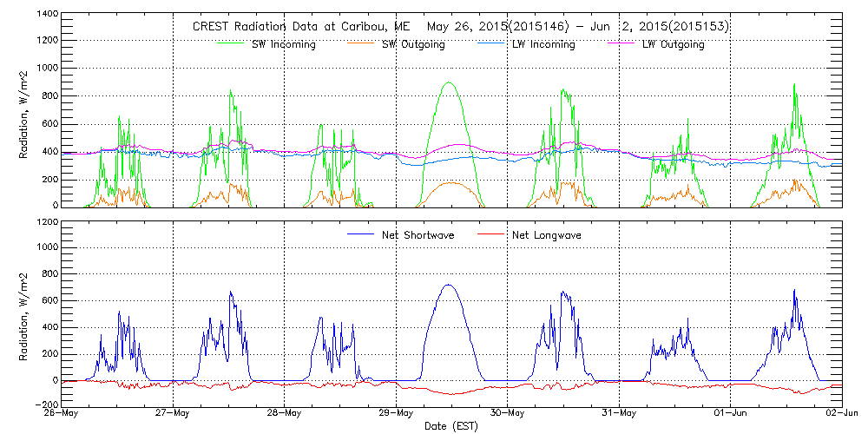The width and height of the screenshot is (868, 434).
Task: Click the 30-May date tick label
Action: click(508, 413)
